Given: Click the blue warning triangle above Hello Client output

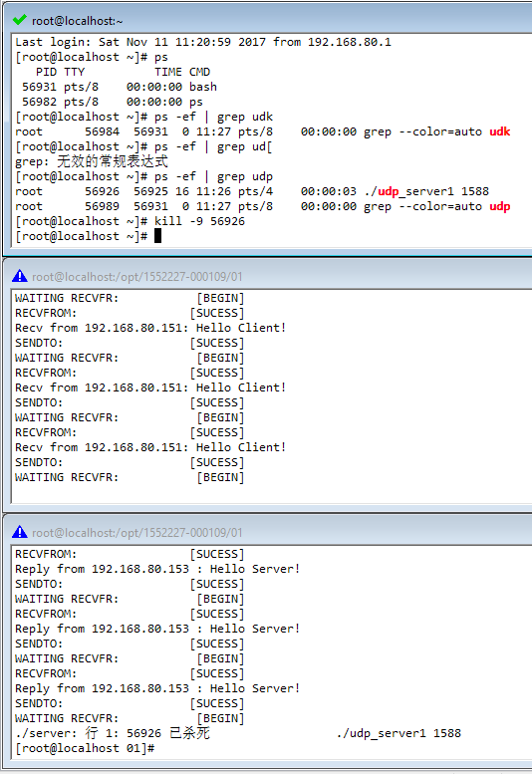Looking at the screenshot, I should [20, 276].
